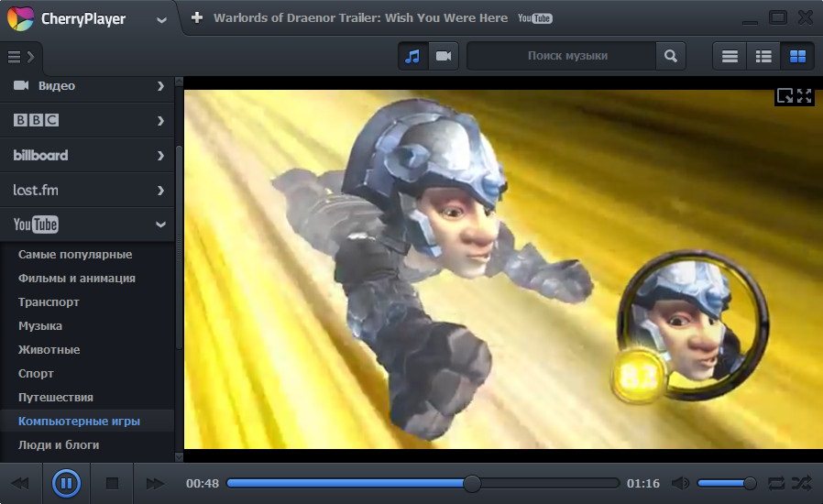Click the YouTube logo in sidebar
The width and height of the screenshot is (823, 504).
36,225
